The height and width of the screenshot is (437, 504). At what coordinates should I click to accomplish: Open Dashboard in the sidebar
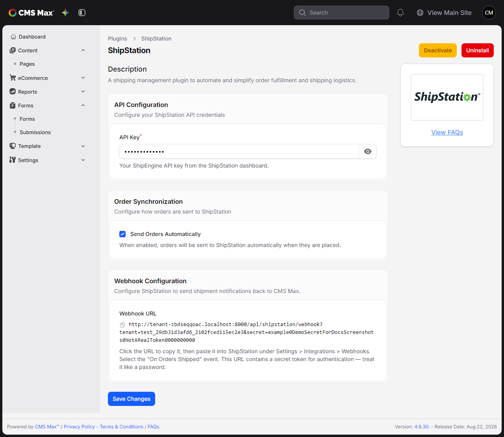pyautogui.click(x=32, y=37)
